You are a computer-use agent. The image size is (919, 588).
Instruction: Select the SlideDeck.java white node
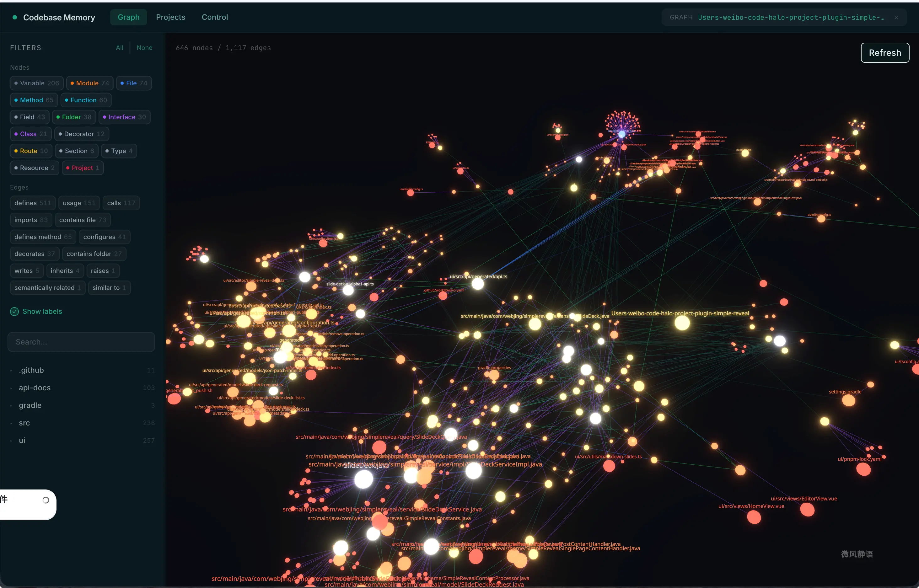[363, 479]
